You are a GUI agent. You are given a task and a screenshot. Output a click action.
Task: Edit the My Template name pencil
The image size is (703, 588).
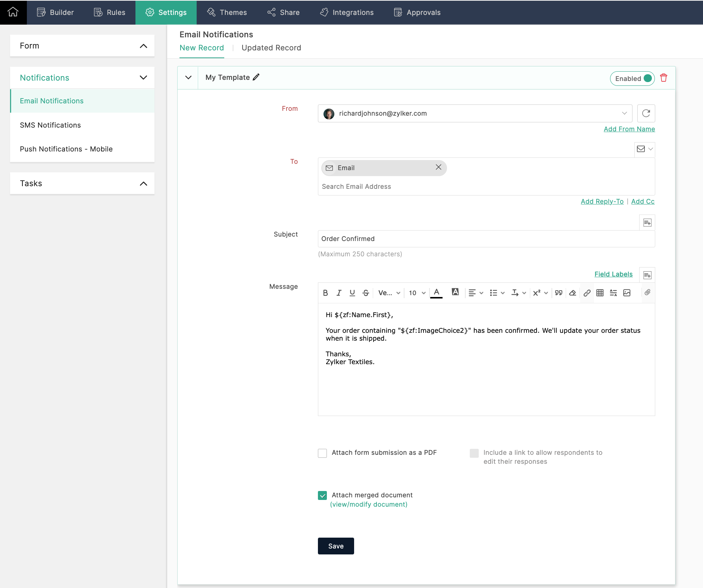(x=256, y=77)
